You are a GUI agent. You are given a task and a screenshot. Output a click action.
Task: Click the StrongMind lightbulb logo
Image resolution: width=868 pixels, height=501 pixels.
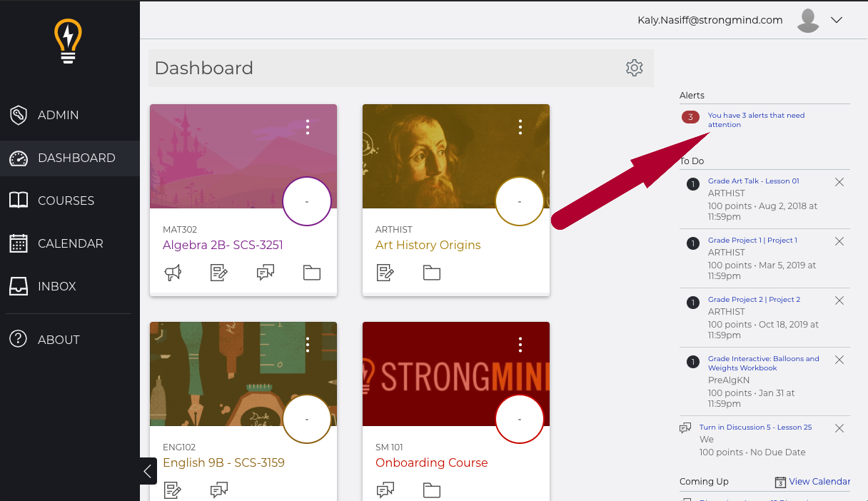click(69, 41)
